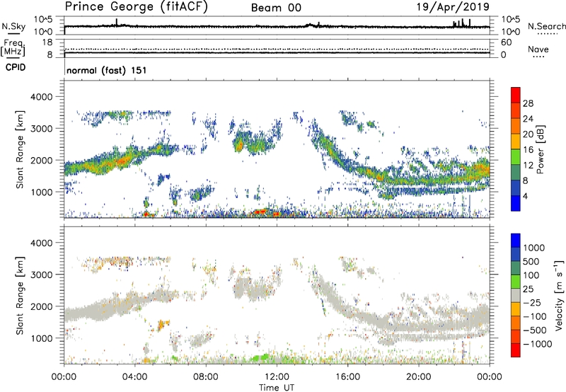Screen dimensions: 566x392
Task: Click the gray segment of velocity colorbar
Action: click(x=516, y=295)
